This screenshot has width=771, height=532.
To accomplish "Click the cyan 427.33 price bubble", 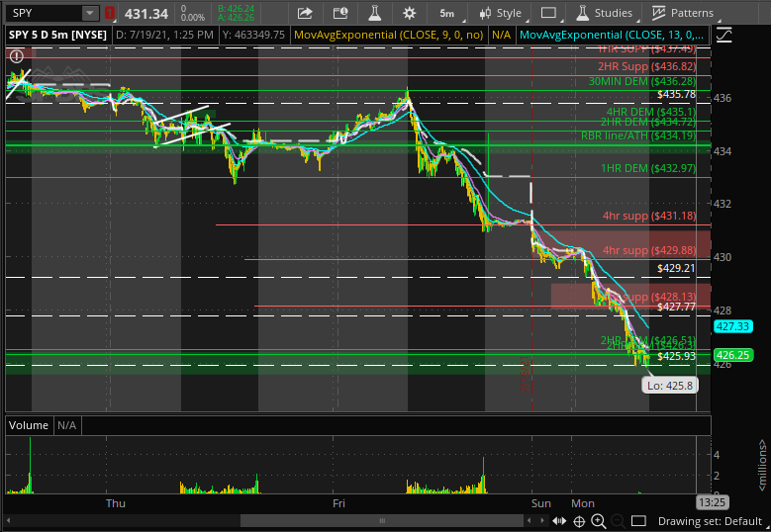I will (x=732, y=326).
